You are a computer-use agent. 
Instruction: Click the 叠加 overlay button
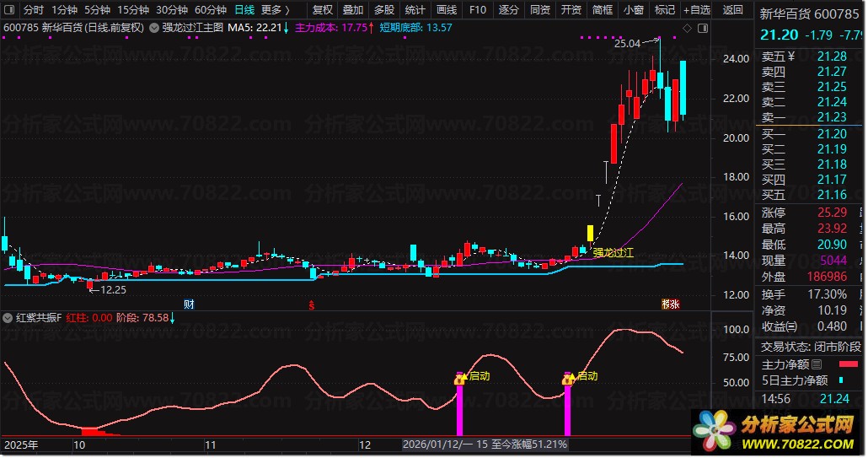[x=353, y=10]
